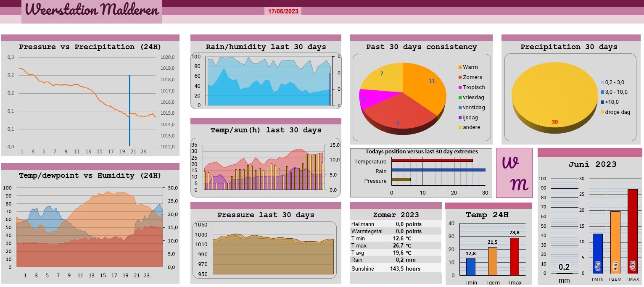The width and height of the screenshot is (644, 287).
Task: Click the blue TMIN bar in Juni 2023
Action: coord(598,253)
